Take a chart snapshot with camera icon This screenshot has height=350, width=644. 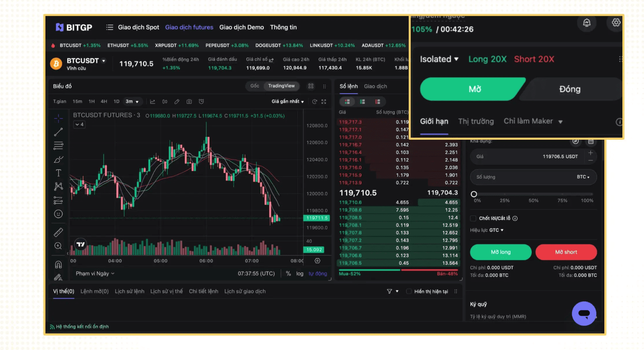click(x=189, y=102)
